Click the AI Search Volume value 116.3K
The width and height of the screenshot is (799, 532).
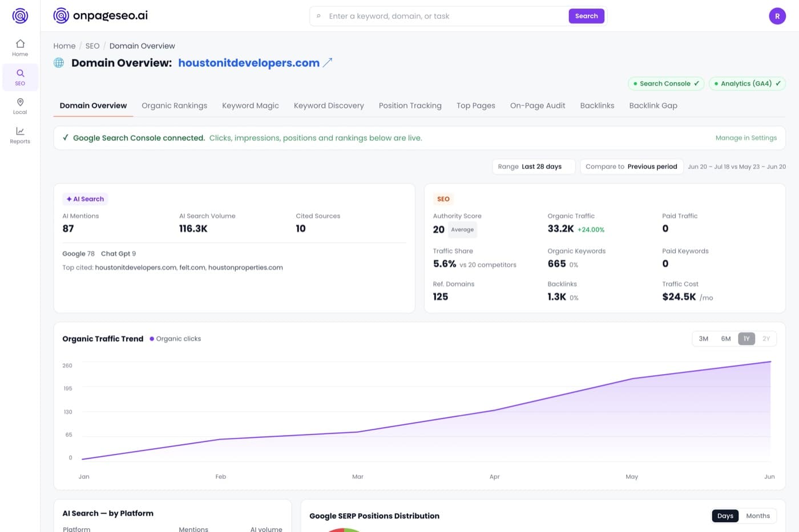(x=193, y=229)
